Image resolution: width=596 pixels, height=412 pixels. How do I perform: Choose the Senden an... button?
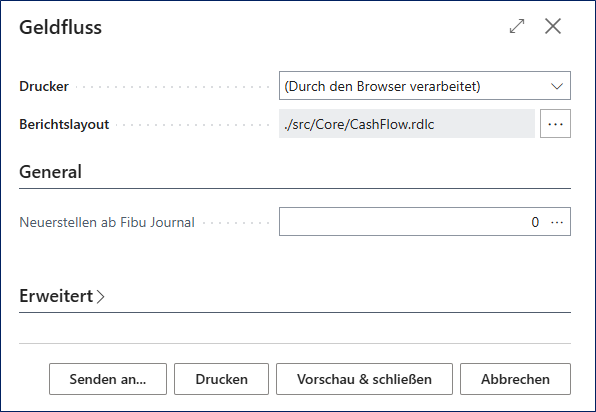[108, 379]
